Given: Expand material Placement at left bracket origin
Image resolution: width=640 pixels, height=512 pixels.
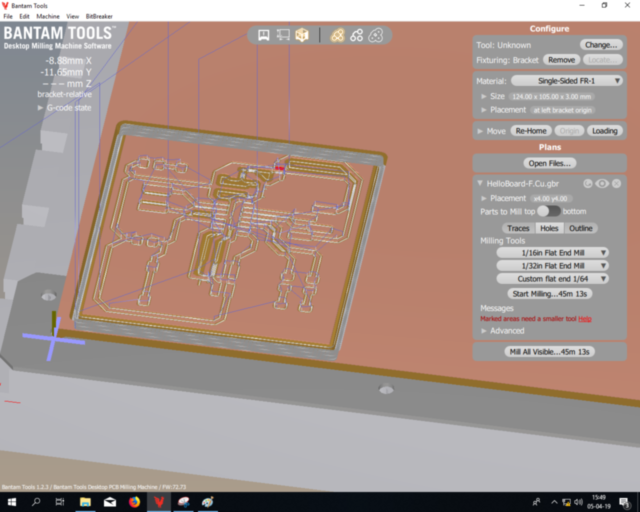Looking at the screenshot, I should coord(484,110).
